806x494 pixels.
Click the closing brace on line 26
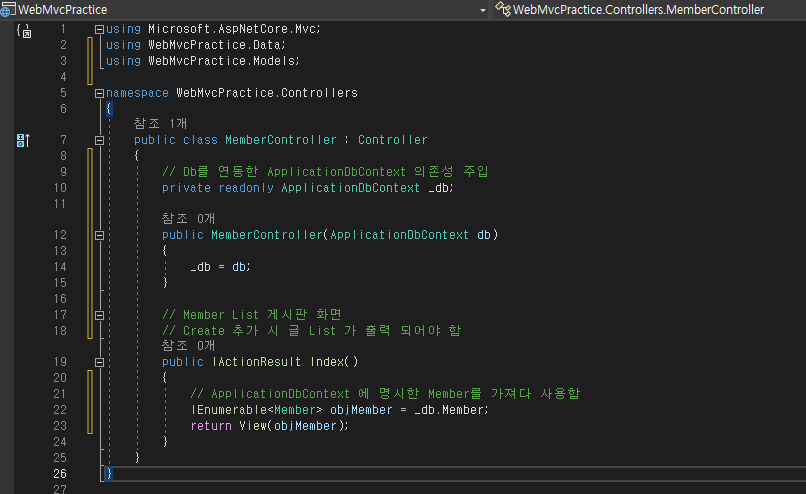click(108, 473)
